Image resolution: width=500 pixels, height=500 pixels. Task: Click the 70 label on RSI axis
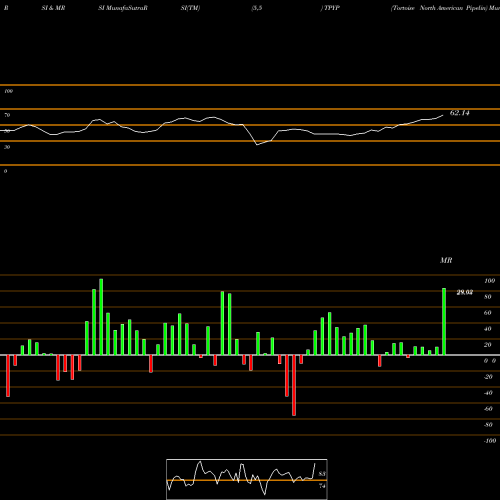coord(7,115)
